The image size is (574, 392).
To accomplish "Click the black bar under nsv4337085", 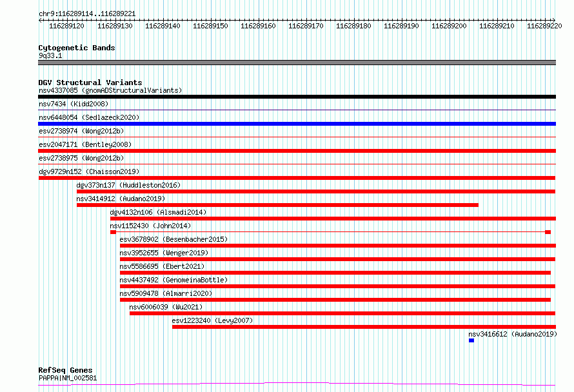I will point(297,97).
